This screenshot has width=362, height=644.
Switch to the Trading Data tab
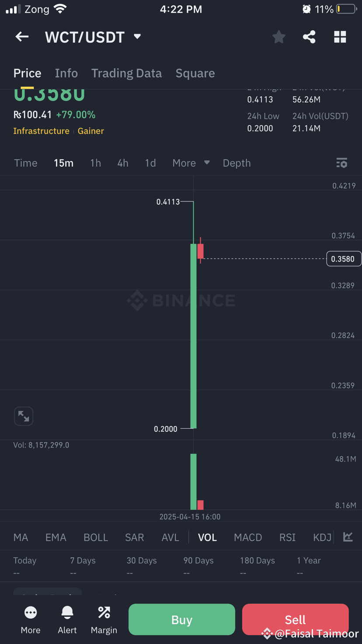[x=126, y=73]
